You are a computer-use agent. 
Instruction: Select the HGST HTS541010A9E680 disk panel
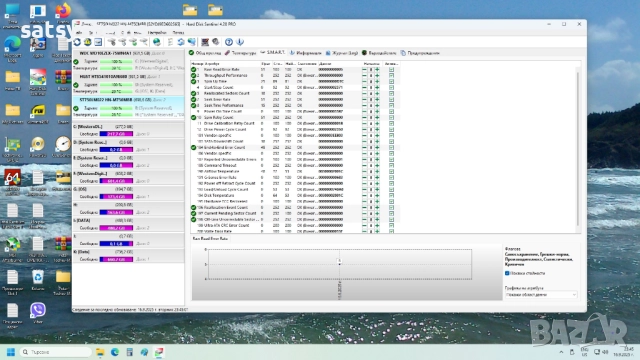point(128,84)
